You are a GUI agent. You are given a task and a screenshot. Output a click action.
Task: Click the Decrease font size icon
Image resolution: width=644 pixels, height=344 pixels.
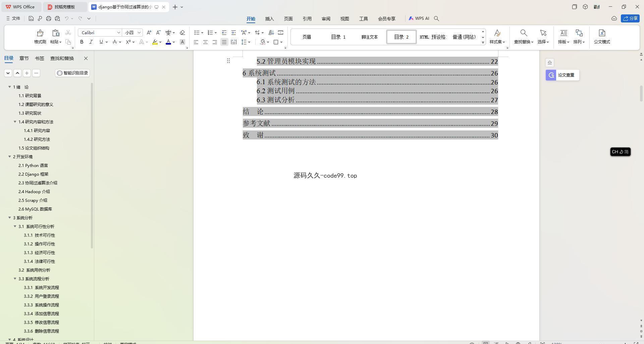tap(158, 33)
